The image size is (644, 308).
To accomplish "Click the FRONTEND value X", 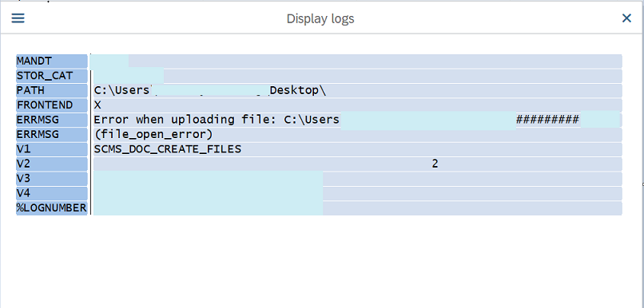I will click(97, 105).
